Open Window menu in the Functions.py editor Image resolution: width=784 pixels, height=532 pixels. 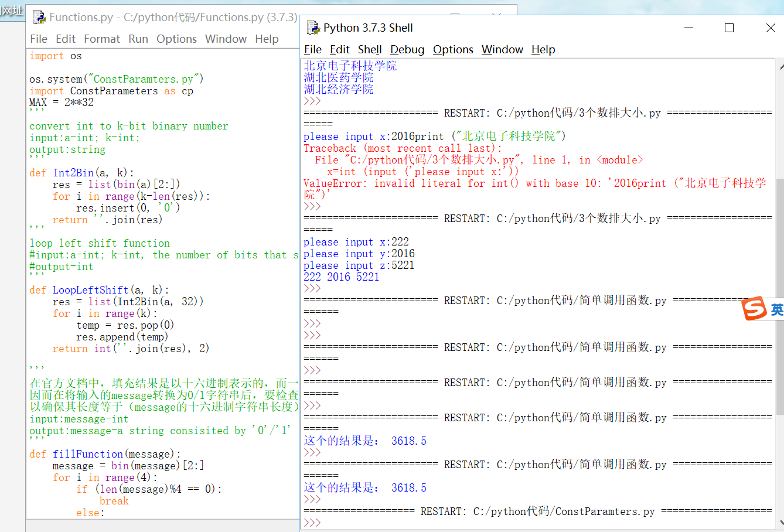point(226,39)
